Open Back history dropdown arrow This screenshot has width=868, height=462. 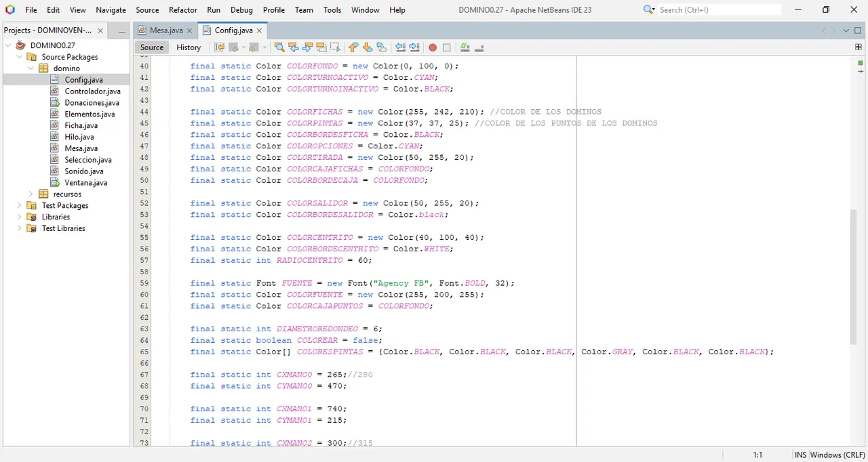[x=243, y=47]
